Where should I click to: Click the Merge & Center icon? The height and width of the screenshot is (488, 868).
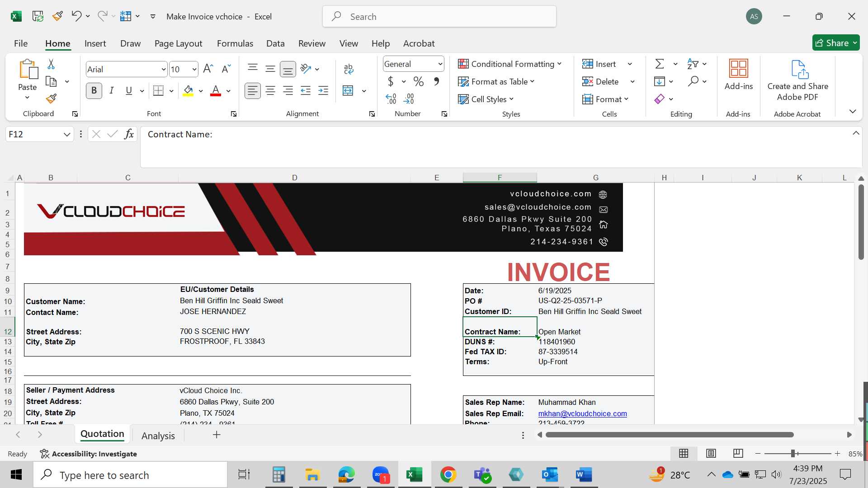[348, 91]
